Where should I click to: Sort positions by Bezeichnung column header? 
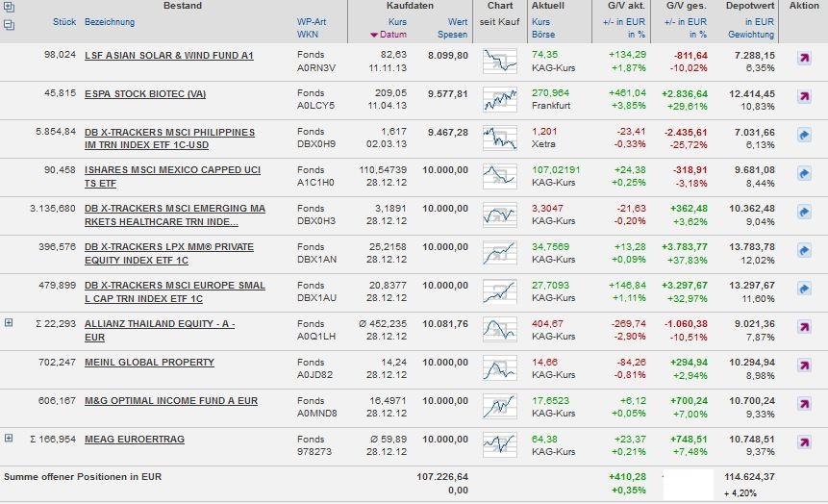[110, 21]
